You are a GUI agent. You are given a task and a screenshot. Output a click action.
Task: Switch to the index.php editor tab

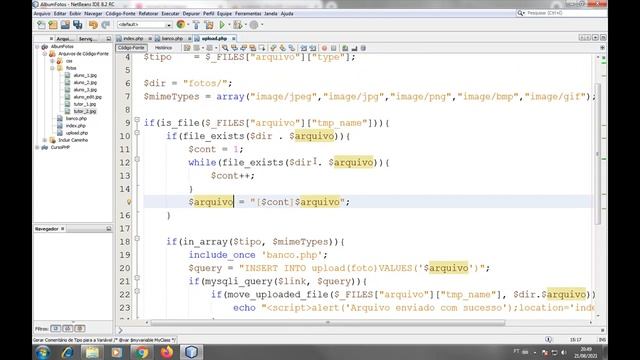pos(133,38)
